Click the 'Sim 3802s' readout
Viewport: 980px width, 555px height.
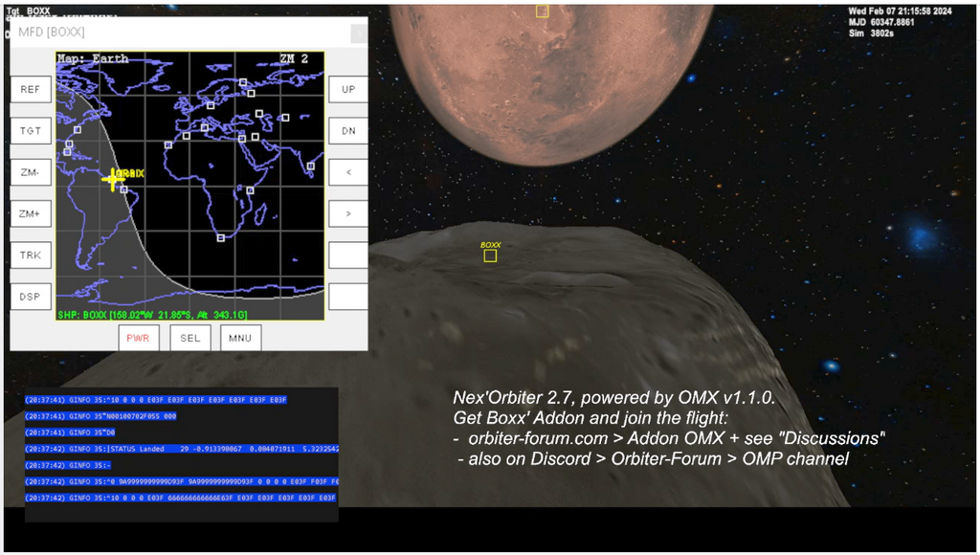coord(871,33)
